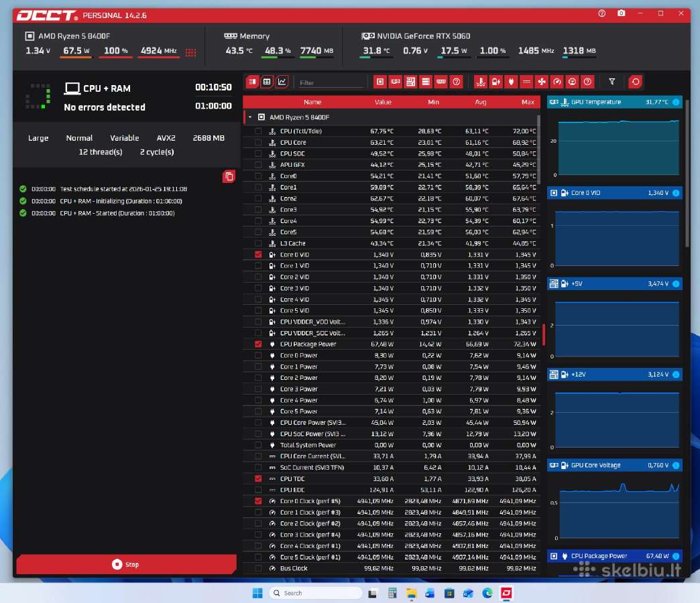The width and height of the screenshot is (700, 603).
Task: Toggle the GPU sensor source filter icon
Action: point(396,82)
